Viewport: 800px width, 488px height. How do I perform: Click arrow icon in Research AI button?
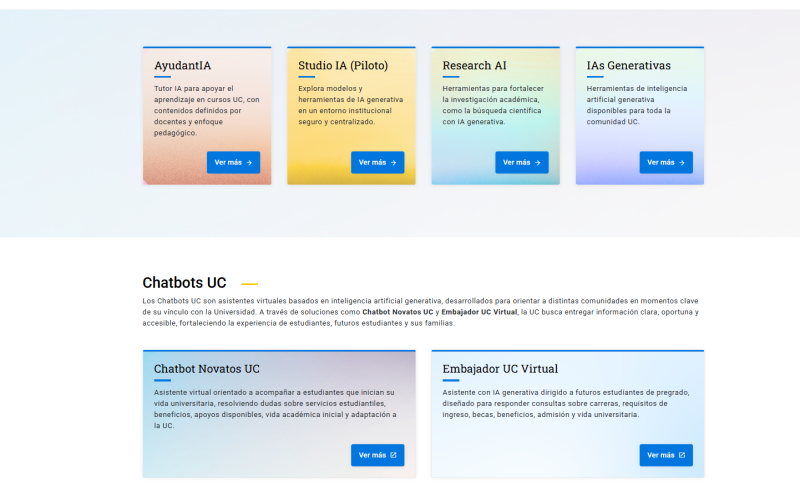[538, 163]
